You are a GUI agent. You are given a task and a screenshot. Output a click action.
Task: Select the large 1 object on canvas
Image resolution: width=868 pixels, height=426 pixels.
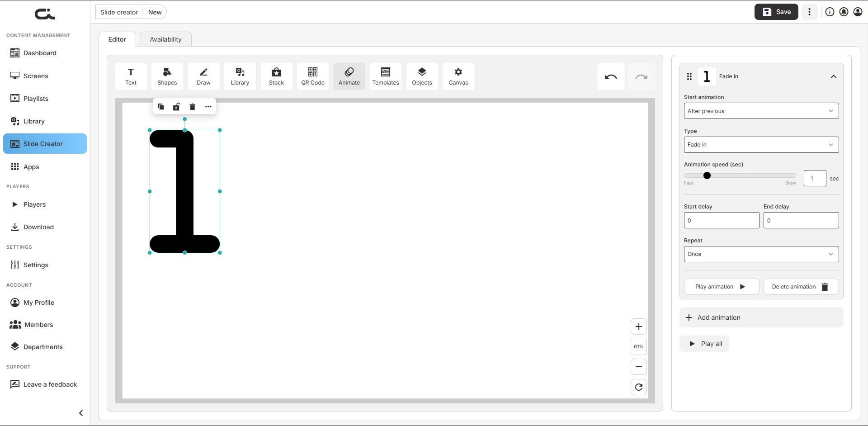(184, 191)
